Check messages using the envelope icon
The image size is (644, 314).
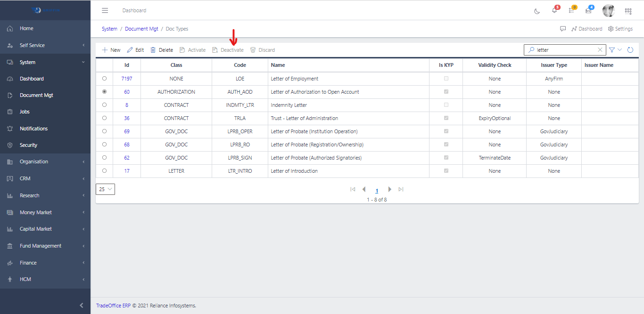[589, 10]
